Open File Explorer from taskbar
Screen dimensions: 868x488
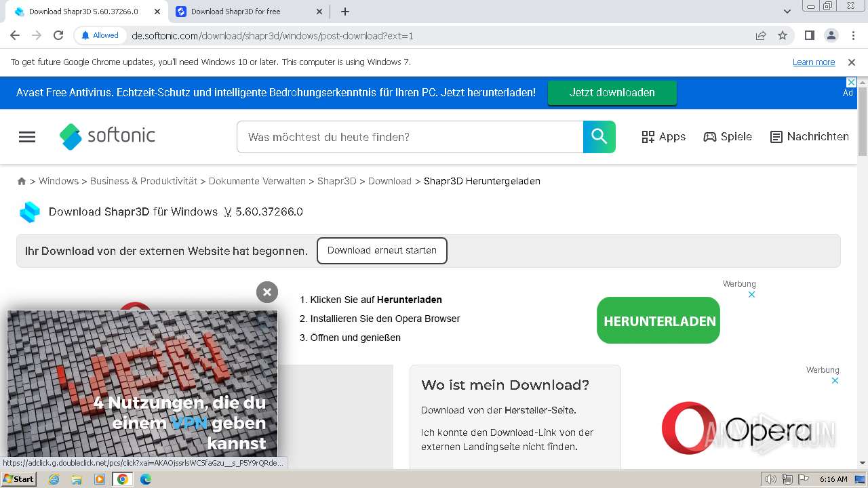tap(77, 479)
